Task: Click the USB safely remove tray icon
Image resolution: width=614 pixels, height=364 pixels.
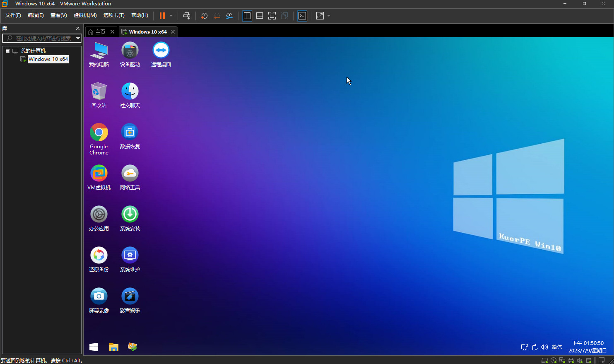Action: pos(535,347)
